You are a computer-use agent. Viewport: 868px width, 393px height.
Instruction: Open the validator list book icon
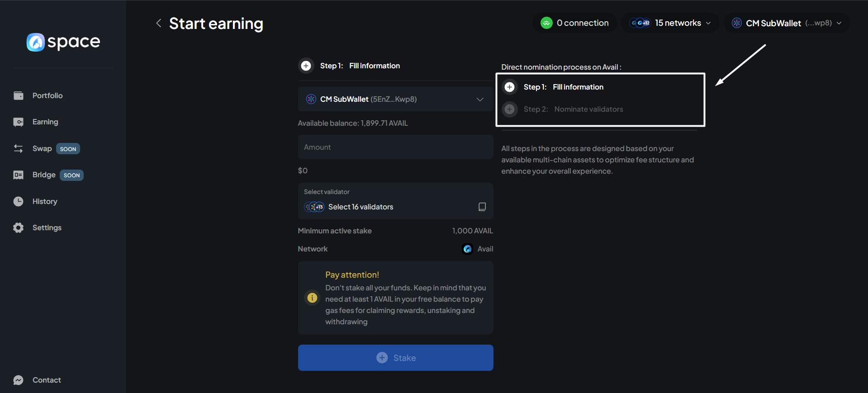482,207
